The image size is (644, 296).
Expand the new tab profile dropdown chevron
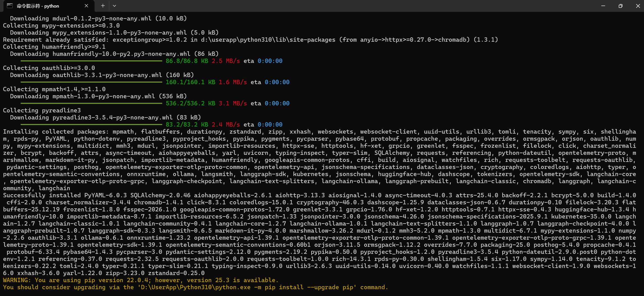pyautogui.click(x=114, y=6)
